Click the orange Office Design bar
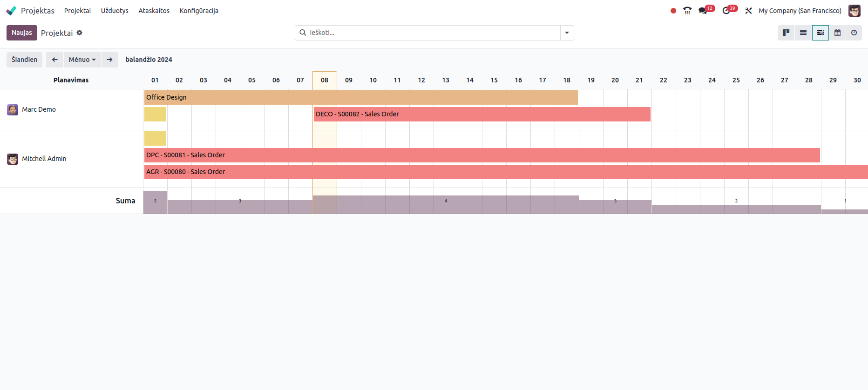 361,97
